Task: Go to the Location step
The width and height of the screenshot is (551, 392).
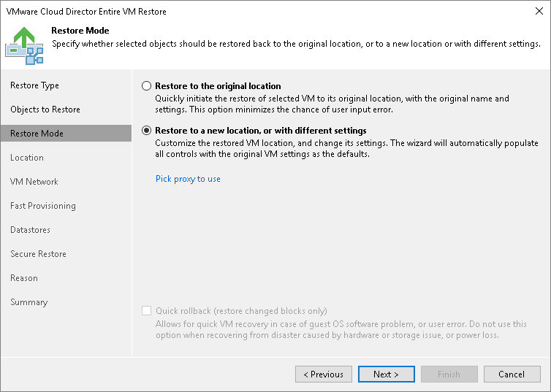Action: click(x=27, y=158)
